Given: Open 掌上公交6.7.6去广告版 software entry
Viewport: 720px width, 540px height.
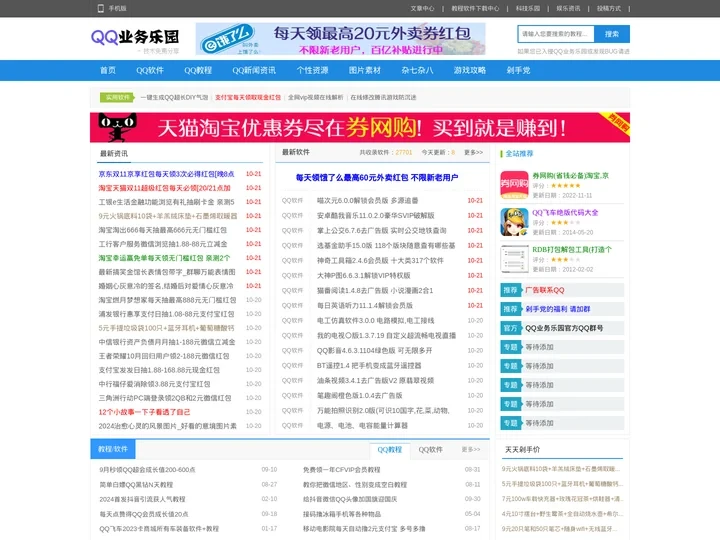Looking at the screenshot, I should coord(382,231).
